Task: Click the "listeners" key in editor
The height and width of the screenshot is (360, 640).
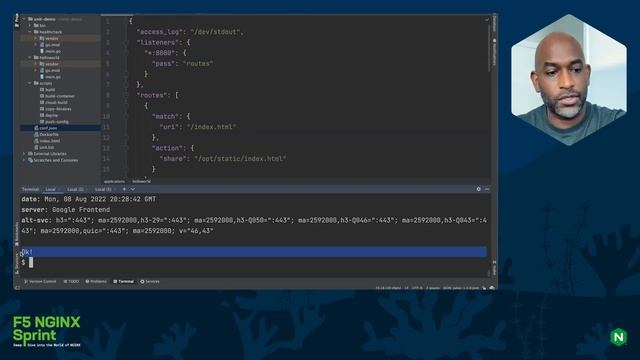Action: [158, 42]
